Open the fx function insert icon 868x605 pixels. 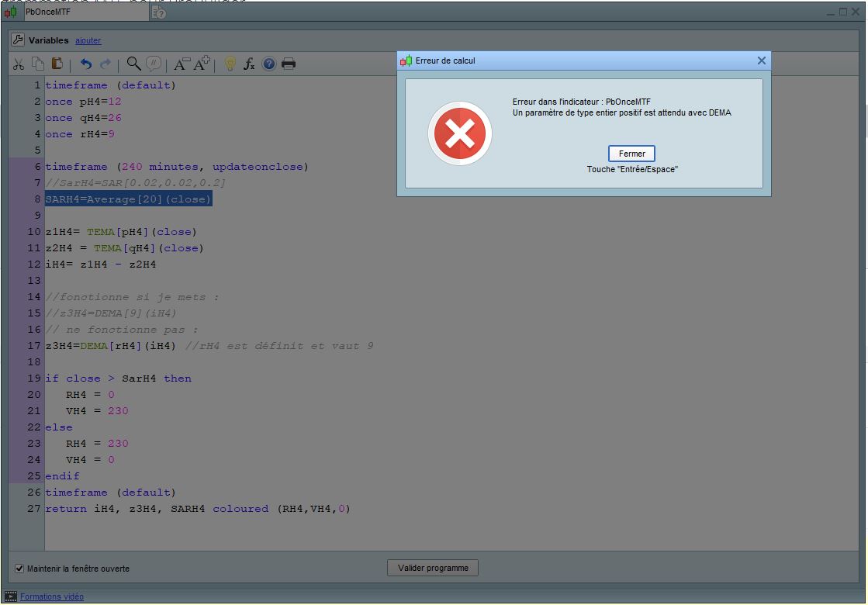click(249, 64)
